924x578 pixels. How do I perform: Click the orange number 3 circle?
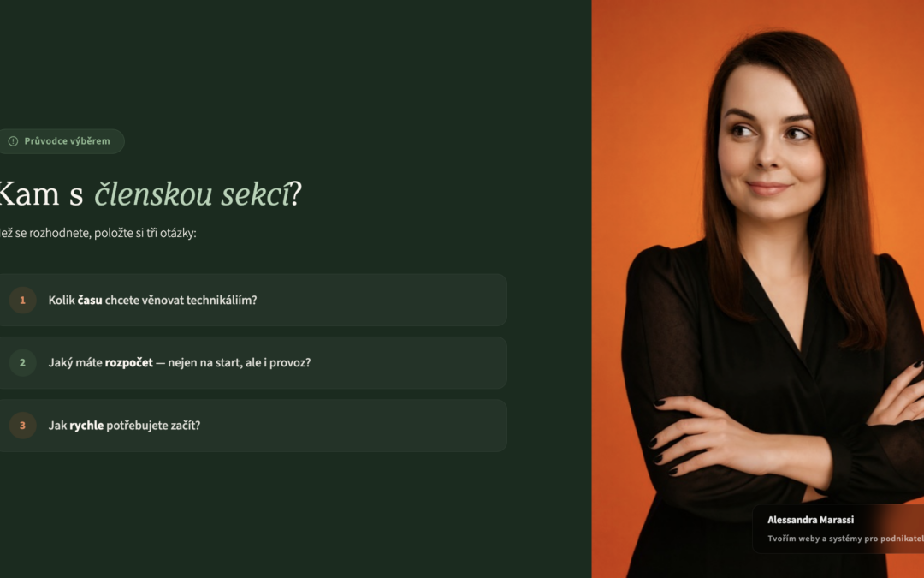pyautogui.click(x=22, y=426)
